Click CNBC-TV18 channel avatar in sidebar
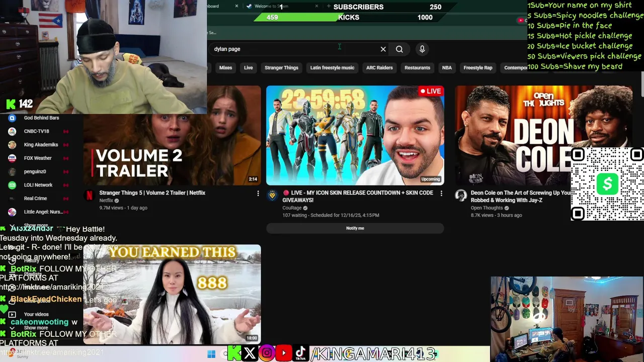This screenshot has height=362, width=644. (12, 131)
